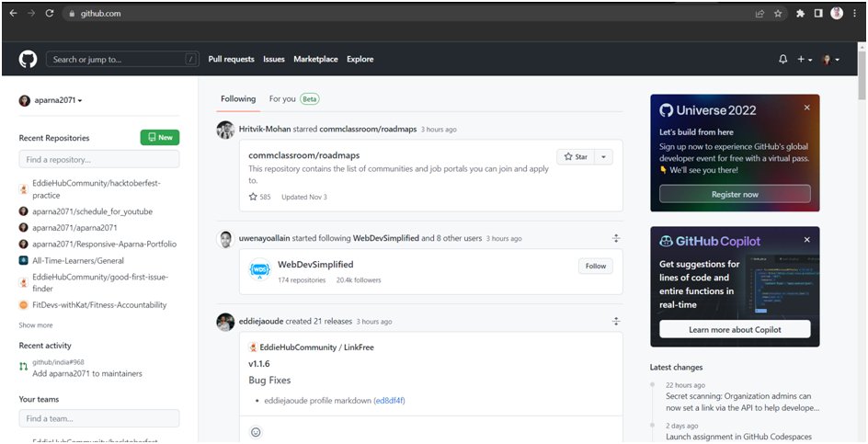The width and height of the screenshot is (868, 444).
Task: Click 585 stars count on roadmaps card
Action: point(259,197)
